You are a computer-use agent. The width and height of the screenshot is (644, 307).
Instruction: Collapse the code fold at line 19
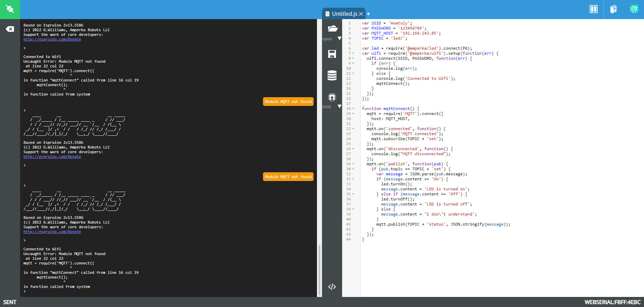(x=353, y=114)
